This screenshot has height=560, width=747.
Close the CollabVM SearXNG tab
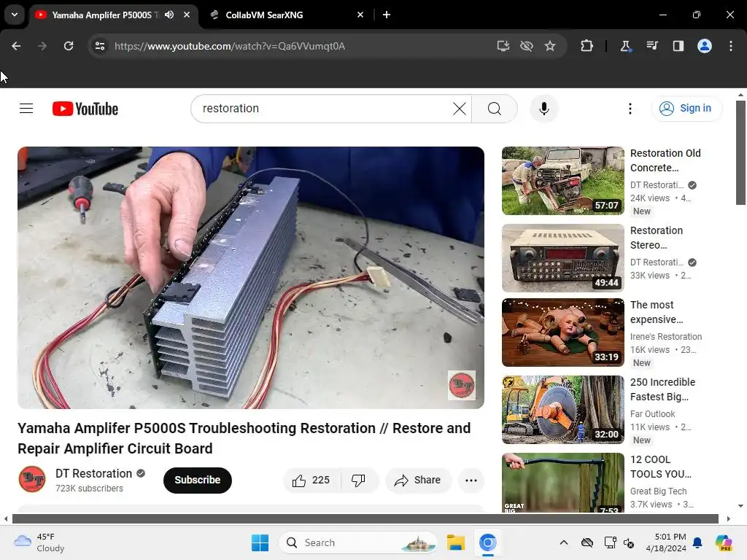[x=360, y=15]
